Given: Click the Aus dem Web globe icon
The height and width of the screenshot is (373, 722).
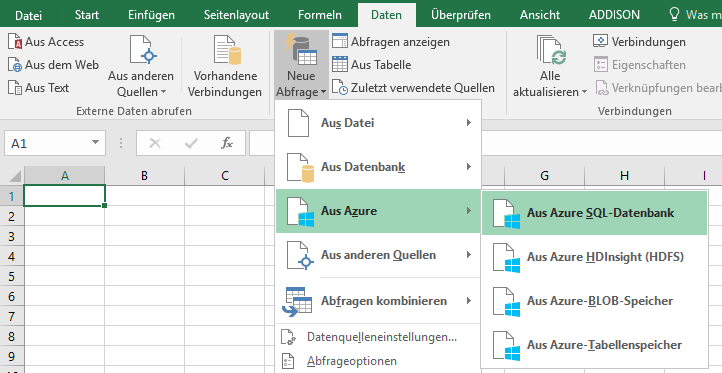Looking at the screenshot, I should click(x=15, y=64).
